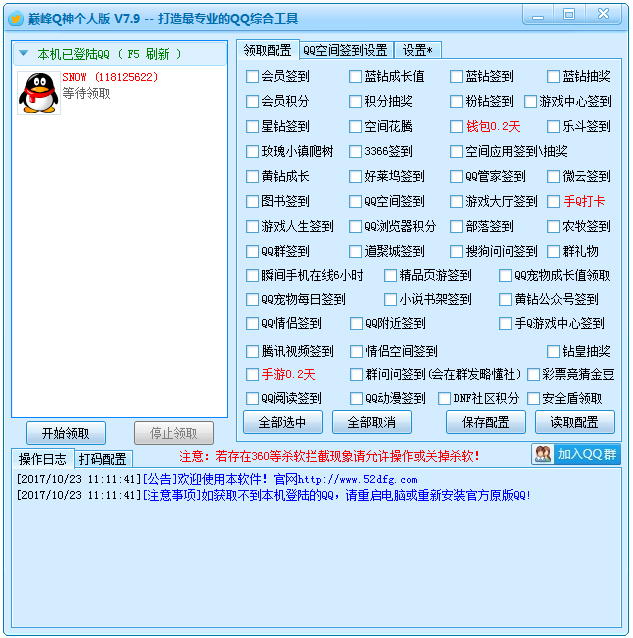Collapse the 本机已登陆QQ list triangle
Screen dimensions: 633x638
(x=24, y=53)
